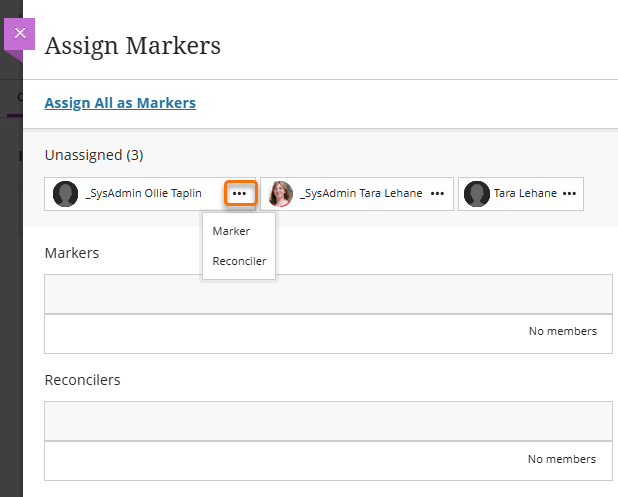Close the Assign Markers panel
618x497 pixels.
pos(20,33)
